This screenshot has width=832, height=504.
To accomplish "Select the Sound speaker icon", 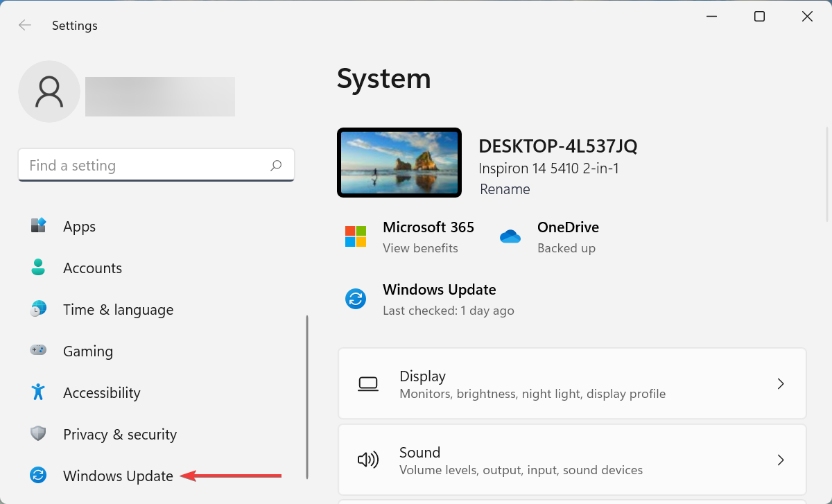I will click(x=368, y=460).
